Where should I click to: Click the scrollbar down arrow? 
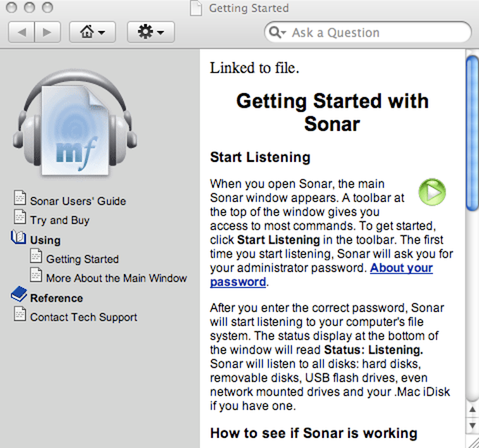pos(472,425)
